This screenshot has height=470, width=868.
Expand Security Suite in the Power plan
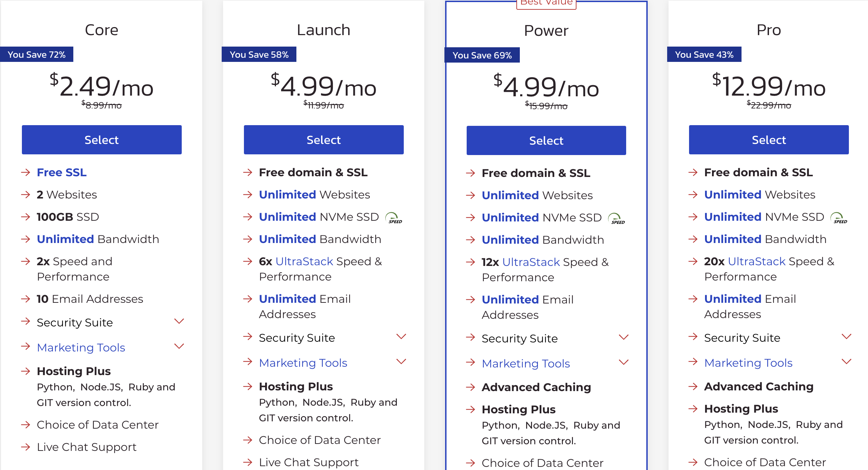point(624,337)
